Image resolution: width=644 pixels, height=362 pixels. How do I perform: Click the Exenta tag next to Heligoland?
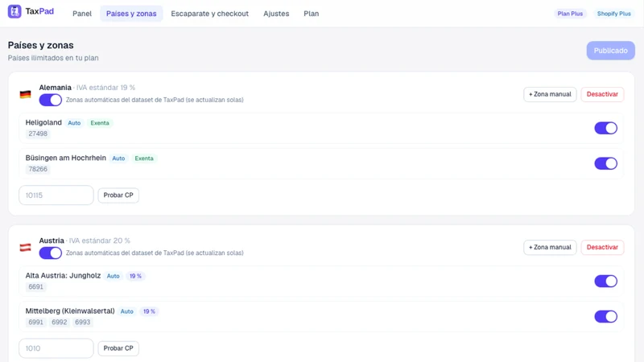[x=100, y=123]
